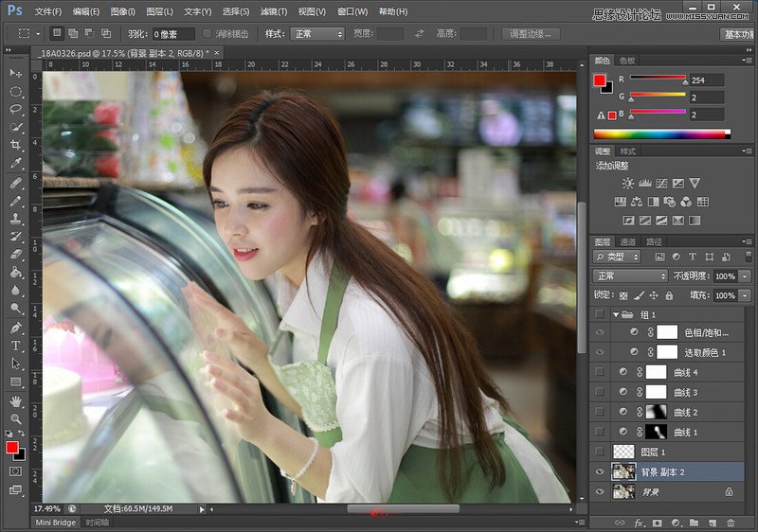Collapse the 组 1 layer group
This screenshot has width=758, height=532.
pyautogui.click(x=614, y=314)
